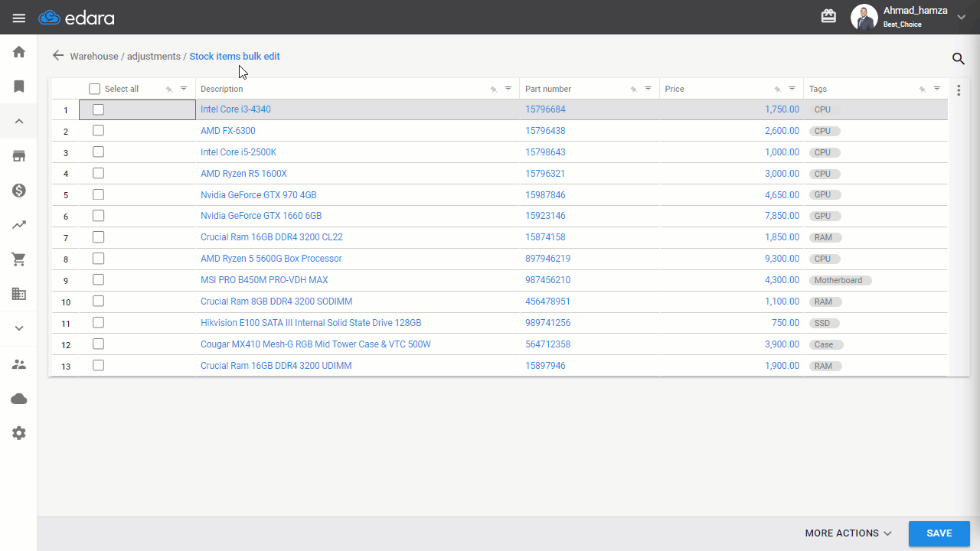This screenshot has width=980, height=551.
Task: Open the cloud icon in the sidebar
Action: 19,399
